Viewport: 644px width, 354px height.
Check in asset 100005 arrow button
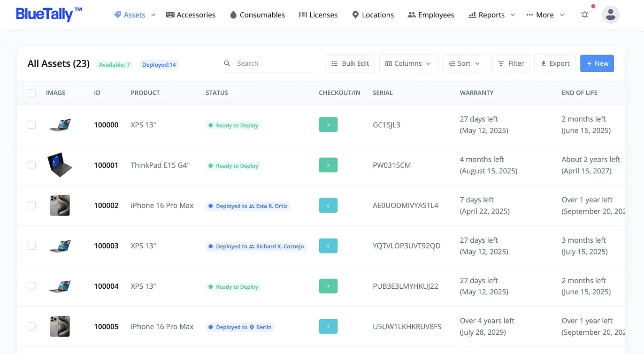[x=328, y=327]
